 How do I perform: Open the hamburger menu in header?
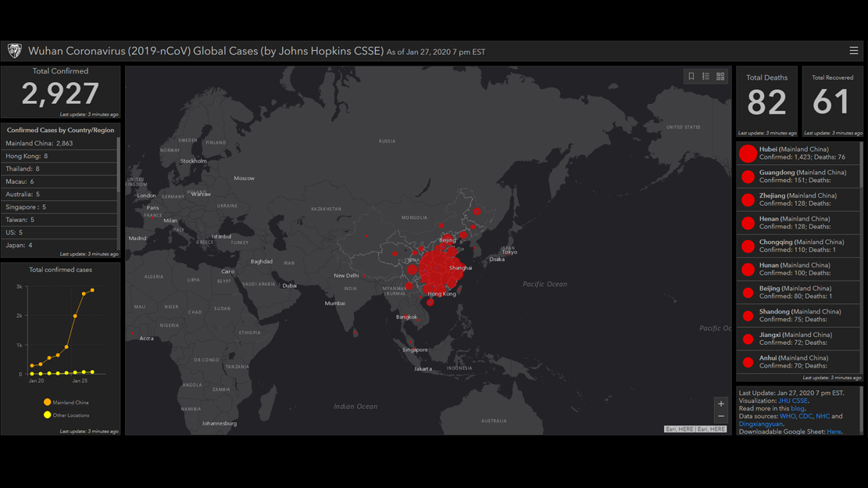click(x=853, y=51)
